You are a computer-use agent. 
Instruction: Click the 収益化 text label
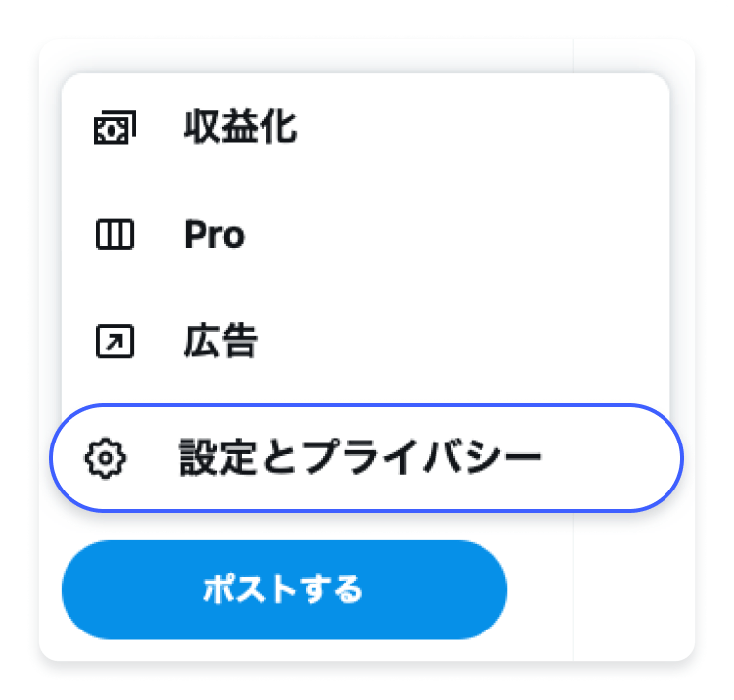(x=240, y=128)
